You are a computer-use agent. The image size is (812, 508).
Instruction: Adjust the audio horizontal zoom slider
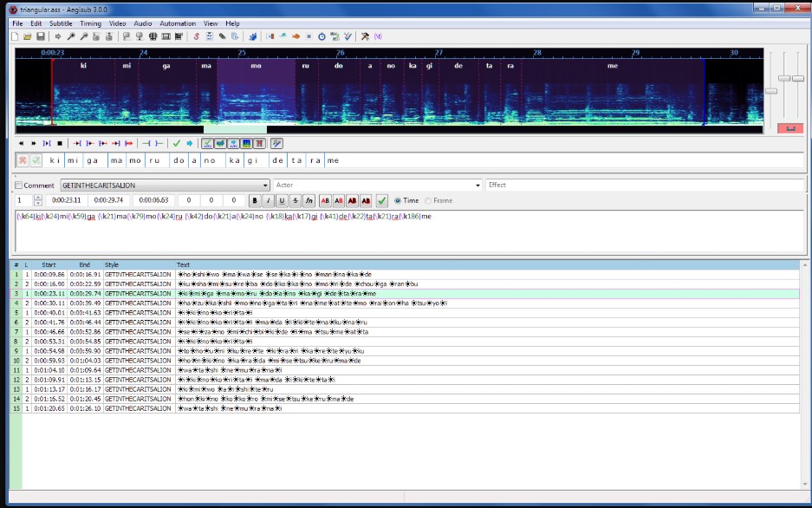771,91
